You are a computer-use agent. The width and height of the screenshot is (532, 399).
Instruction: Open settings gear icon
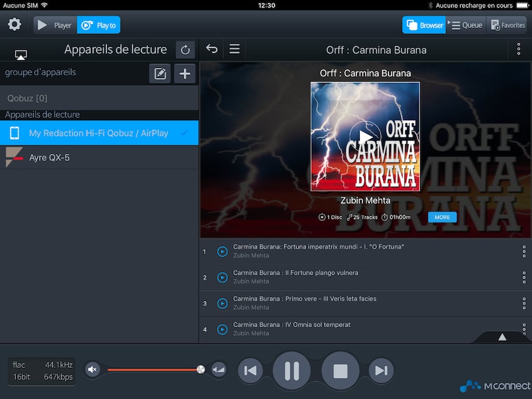click(14, 25)
